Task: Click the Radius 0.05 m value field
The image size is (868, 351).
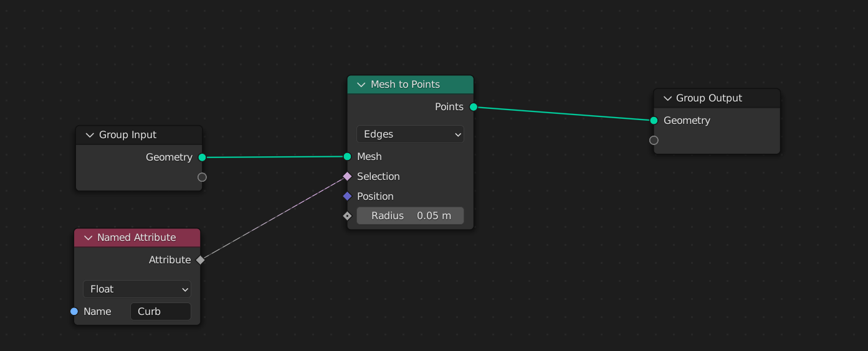Action: (410, 216)
